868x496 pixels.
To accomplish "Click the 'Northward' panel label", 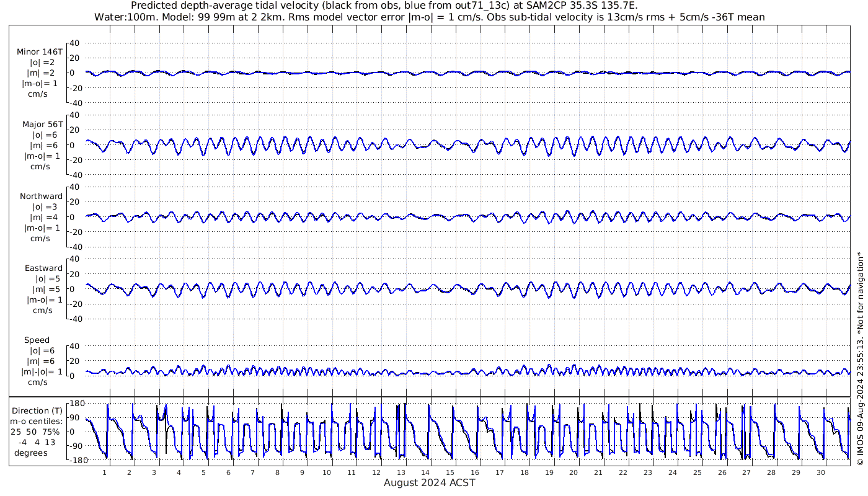I will point(42,197).
